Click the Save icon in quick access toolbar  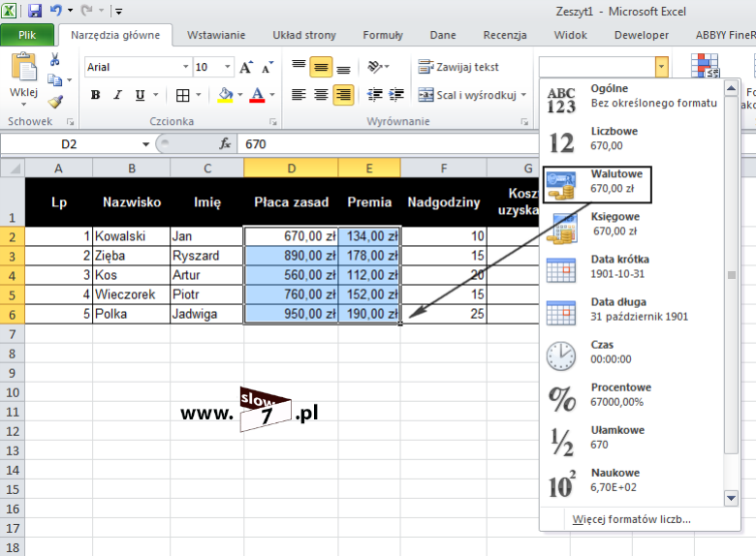(35, 10)
